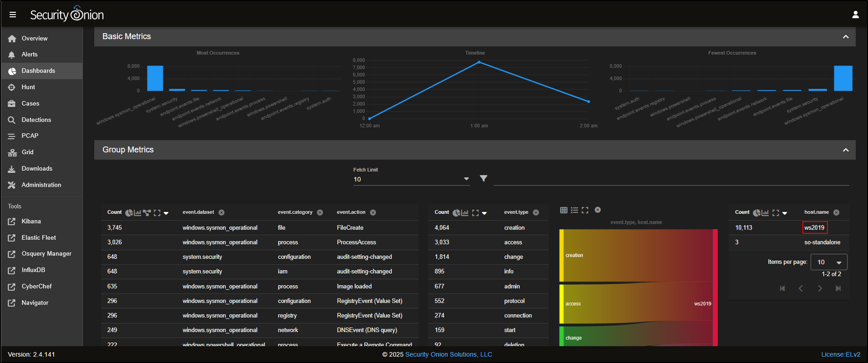Screen dimensions: 868x363
Task: Switch sankey panel to list view
Action: click(x=574, y=210)
